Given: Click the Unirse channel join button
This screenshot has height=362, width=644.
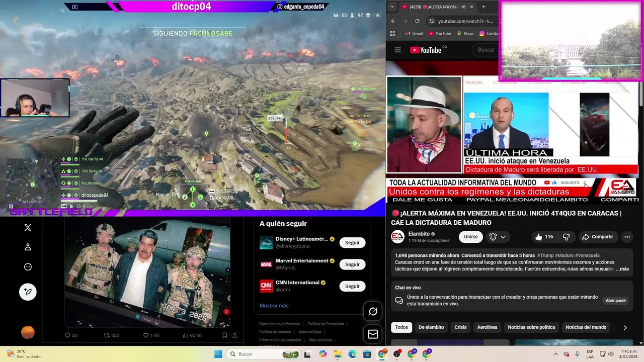Looking at the screenshot, I should pos(471,237).
